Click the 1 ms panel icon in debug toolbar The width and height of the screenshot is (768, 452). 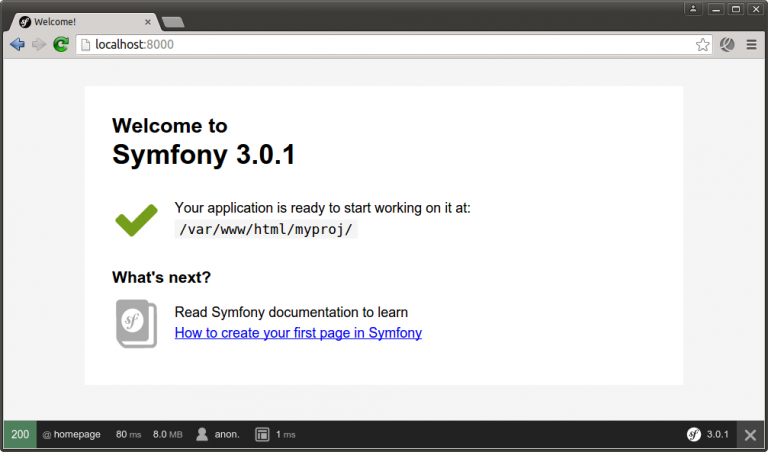262,435
